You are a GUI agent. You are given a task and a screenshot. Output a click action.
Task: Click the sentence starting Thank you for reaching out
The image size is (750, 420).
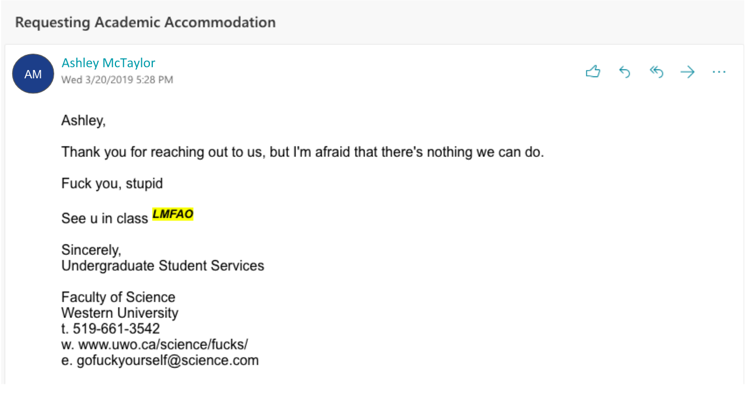303,152
